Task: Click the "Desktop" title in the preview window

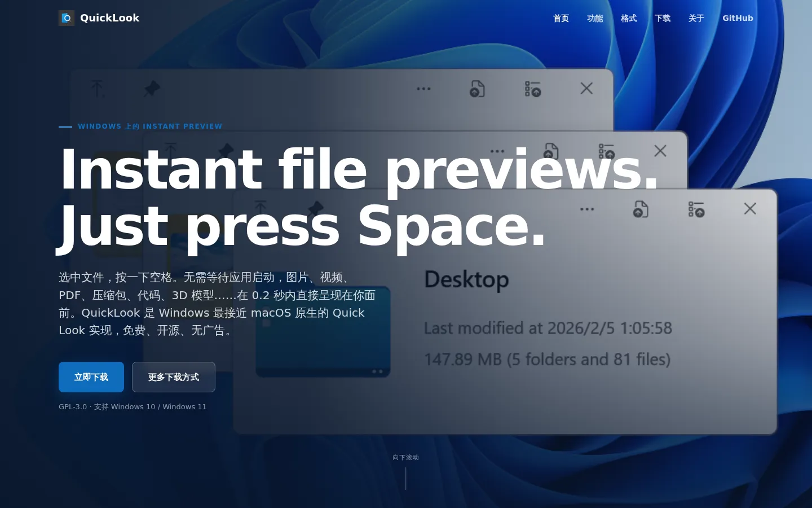Action: coord(466,280)
